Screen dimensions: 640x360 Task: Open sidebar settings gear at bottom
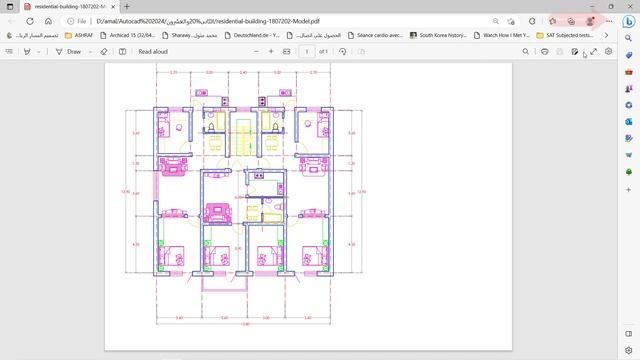(629, 350)
